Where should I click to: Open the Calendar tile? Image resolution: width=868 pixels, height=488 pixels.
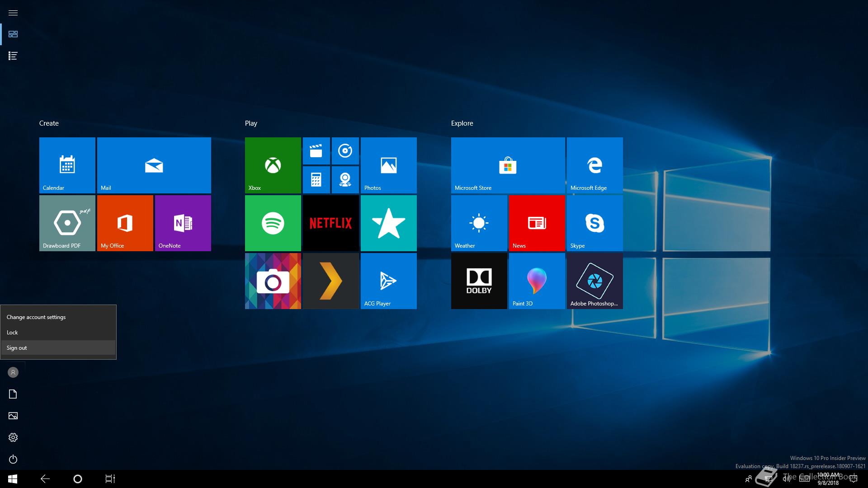coord(67,165)
